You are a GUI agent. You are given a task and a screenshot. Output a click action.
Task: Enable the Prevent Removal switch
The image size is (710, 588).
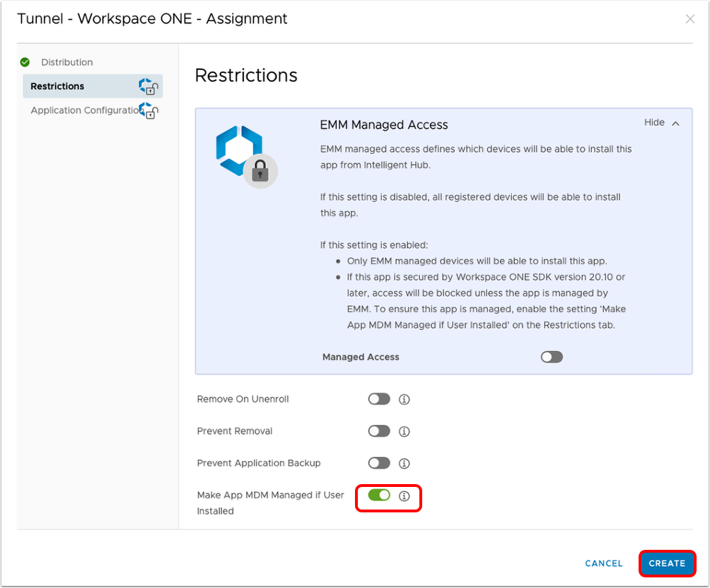click(379, 431)
